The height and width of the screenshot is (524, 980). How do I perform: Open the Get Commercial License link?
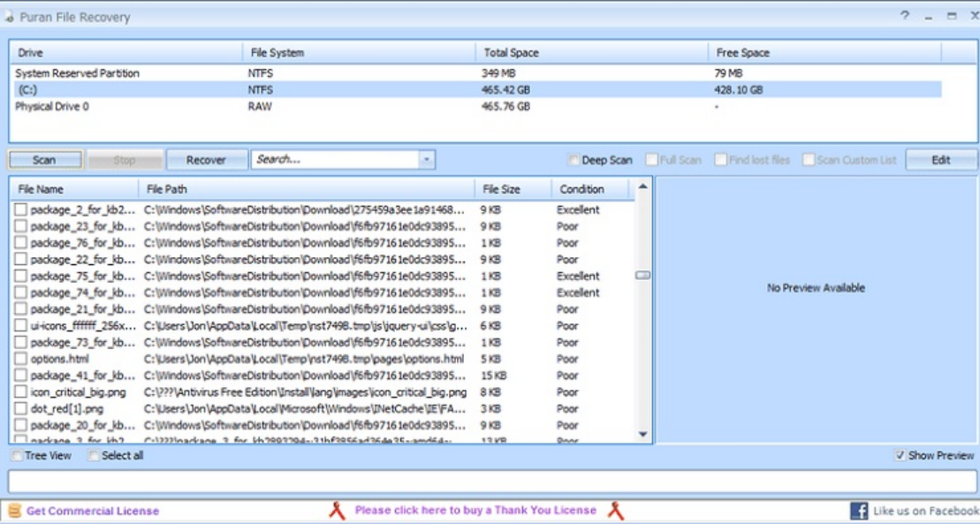93,511
